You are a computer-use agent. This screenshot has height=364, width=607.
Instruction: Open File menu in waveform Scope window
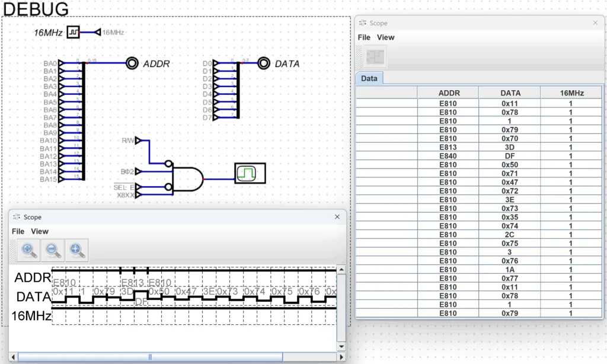(18, 231)
